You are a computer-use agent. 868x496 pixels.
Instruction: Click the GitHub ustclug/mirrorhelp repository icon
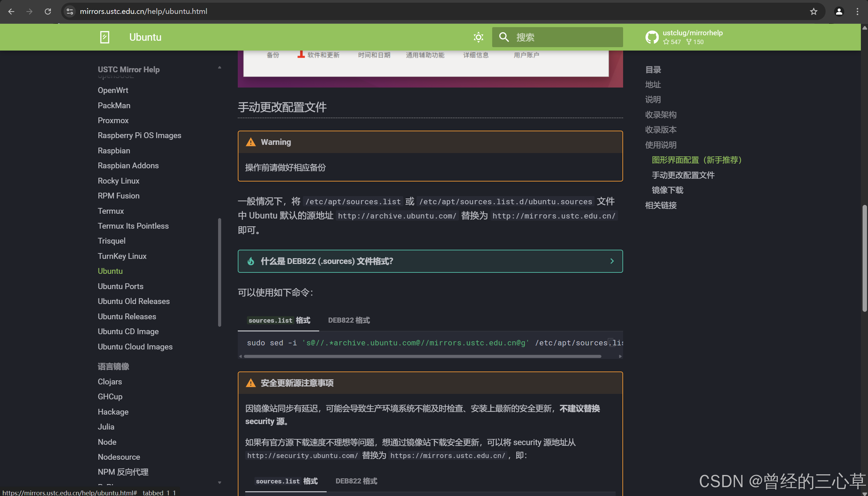652,37
